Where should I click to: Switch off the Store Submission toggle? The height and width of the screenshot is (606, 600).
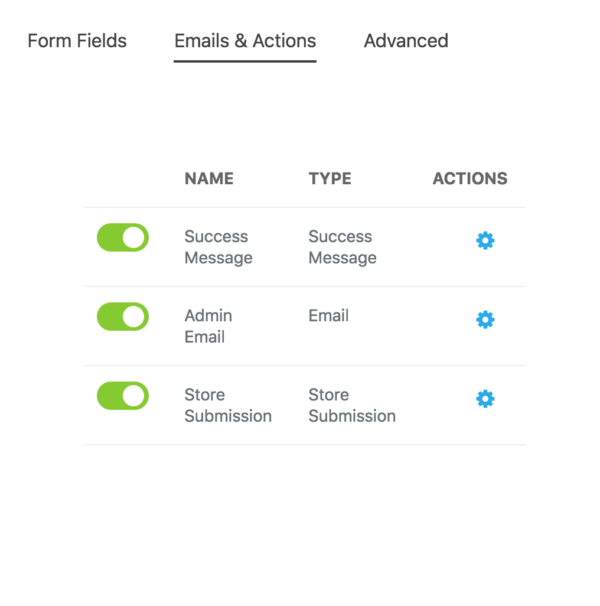click(x=123, y=396)
